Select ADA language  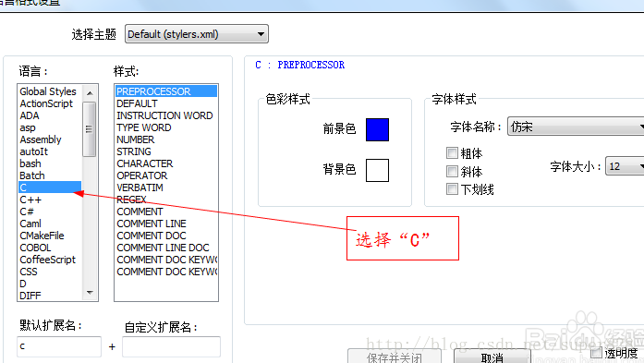click(x=30, y=115)
